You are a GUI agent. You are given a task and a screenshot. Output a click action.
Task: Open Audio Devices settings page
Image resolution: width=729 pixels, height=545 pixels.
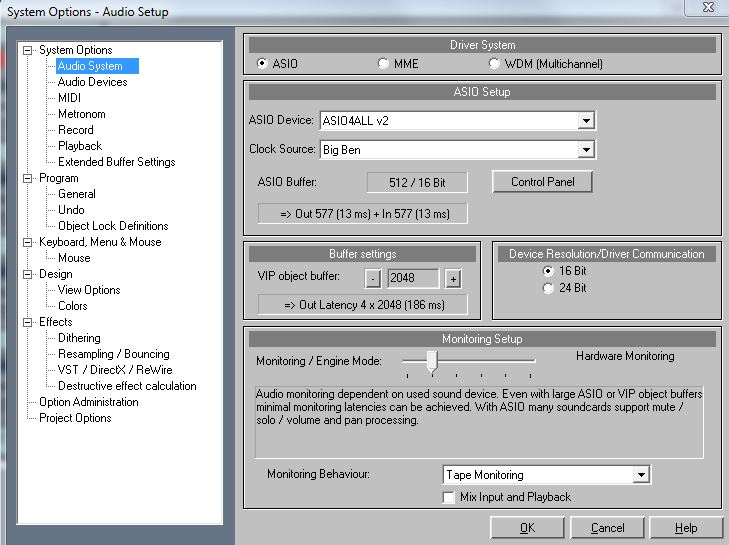pyautogui.click(x=93, y=82)
